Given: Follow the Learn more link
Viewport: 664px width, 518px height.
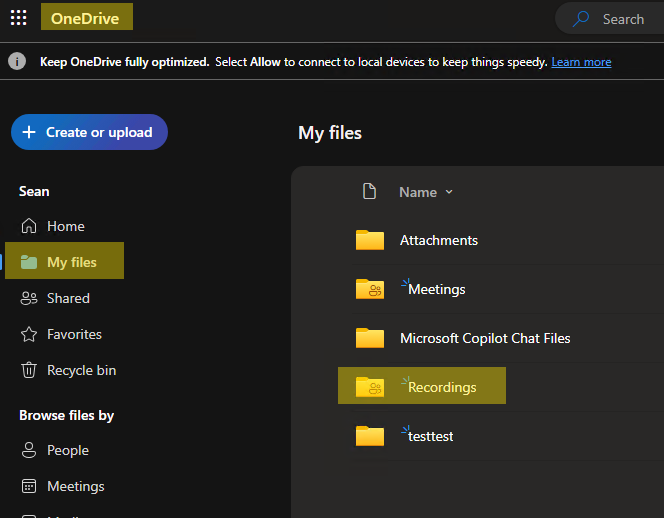Looking at the screenshot, I should point(581,62).
